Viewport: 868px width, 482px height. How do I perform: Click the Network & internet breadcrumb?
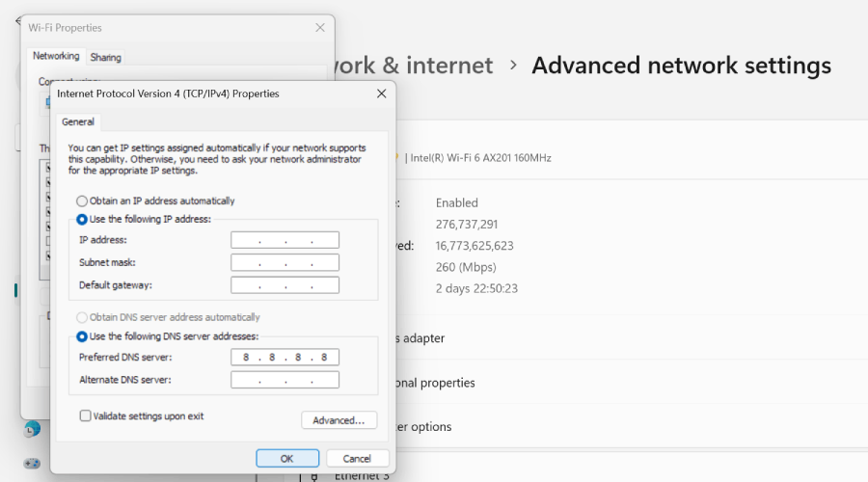(413, 66)
